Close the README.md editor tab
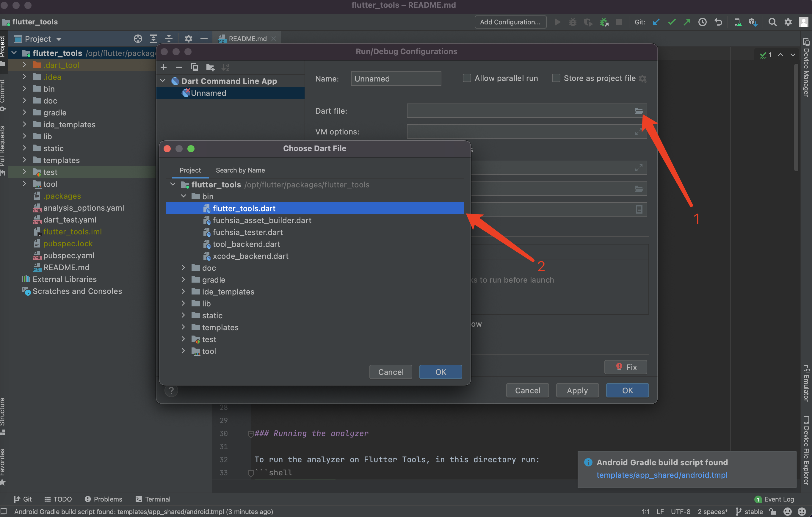 tap(274, 39)
